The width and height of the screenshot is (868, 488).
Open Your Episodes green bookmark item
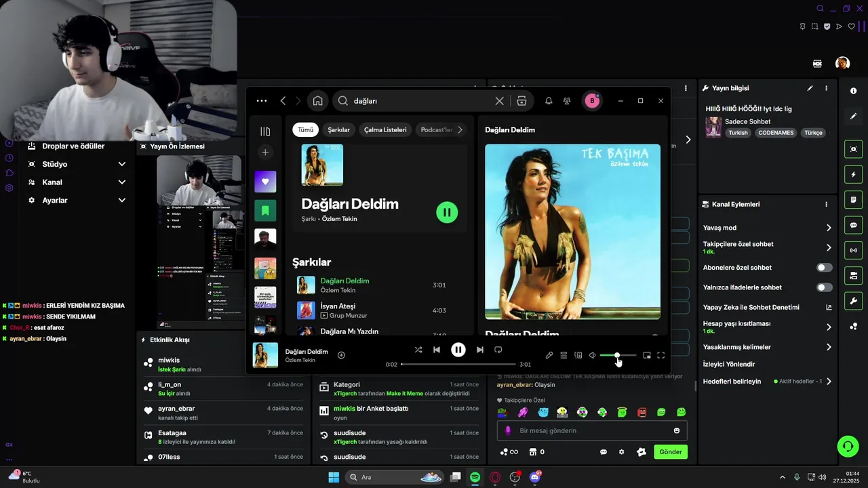265,211
